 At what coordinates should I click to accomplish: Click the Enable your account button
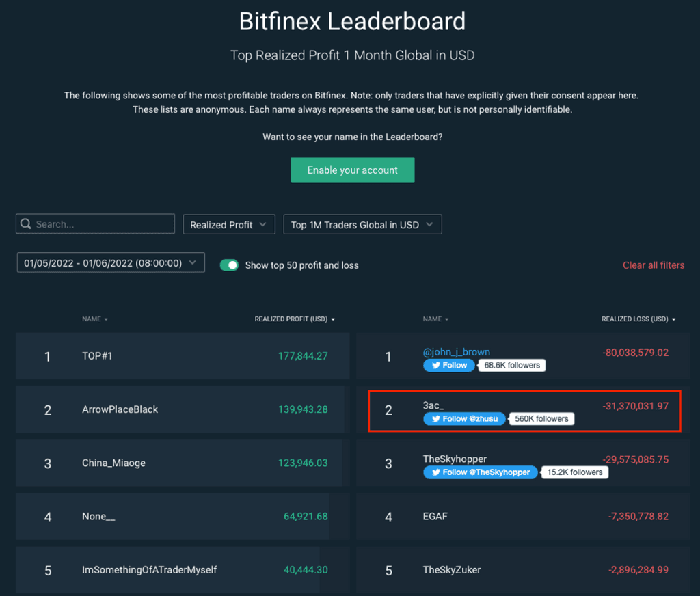click(353, 170)
